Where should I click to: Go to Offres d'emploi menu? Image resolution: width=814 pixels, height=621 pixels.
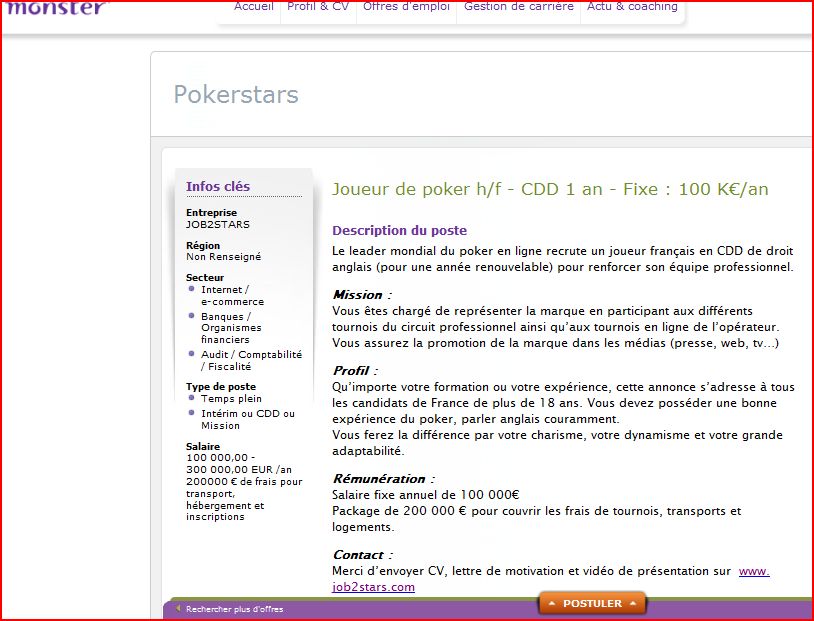coord(406,7)
